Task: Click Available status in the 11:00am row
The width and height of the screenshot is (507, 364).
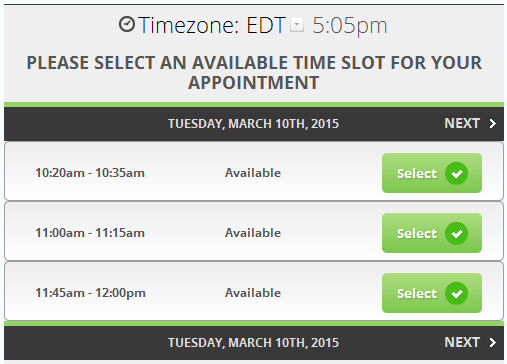Action: point(253,233)
